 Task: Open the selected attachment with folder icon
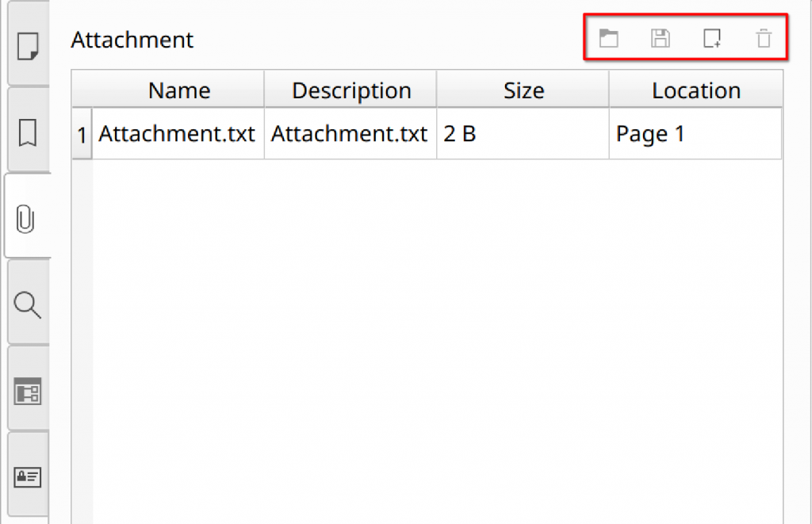coord(609,37)
